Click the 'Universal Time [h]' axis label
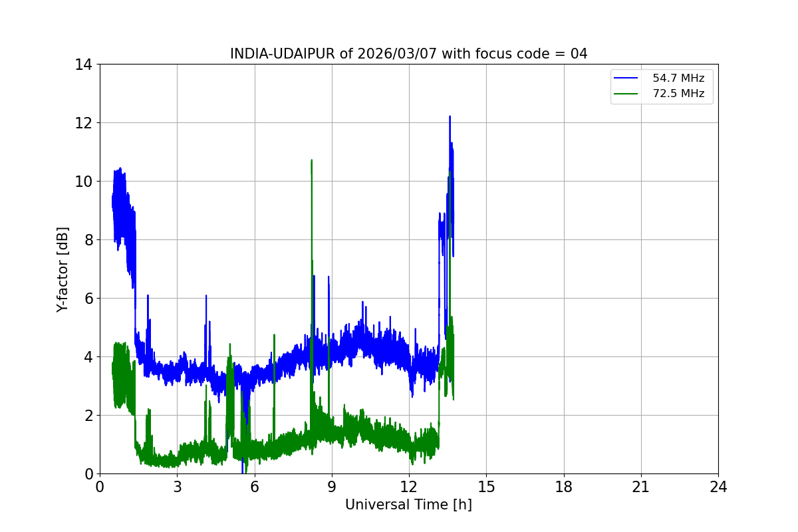Screen dimensions: 798x532 tap(408, 505)
